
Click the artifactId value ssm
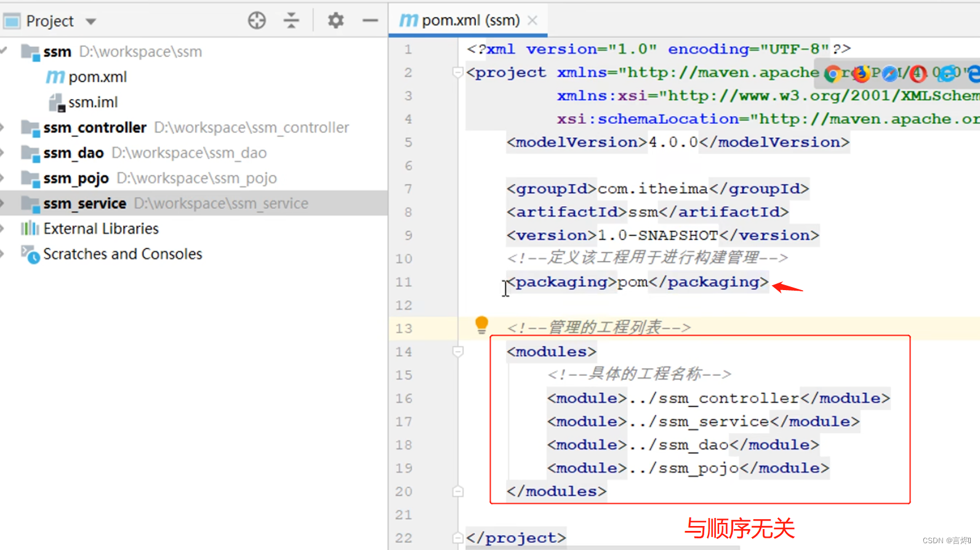tap(643, 212)
